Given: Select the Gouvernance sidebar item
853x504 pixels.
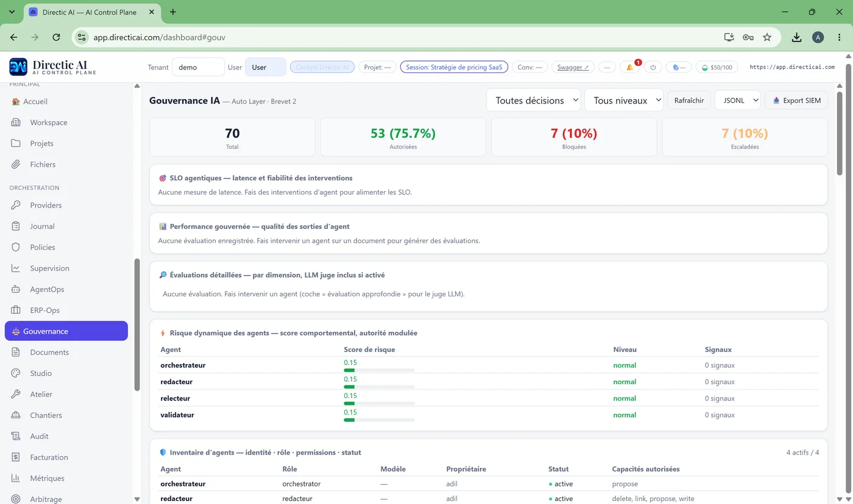Looking at the screenshot, I should pos(66,331).
